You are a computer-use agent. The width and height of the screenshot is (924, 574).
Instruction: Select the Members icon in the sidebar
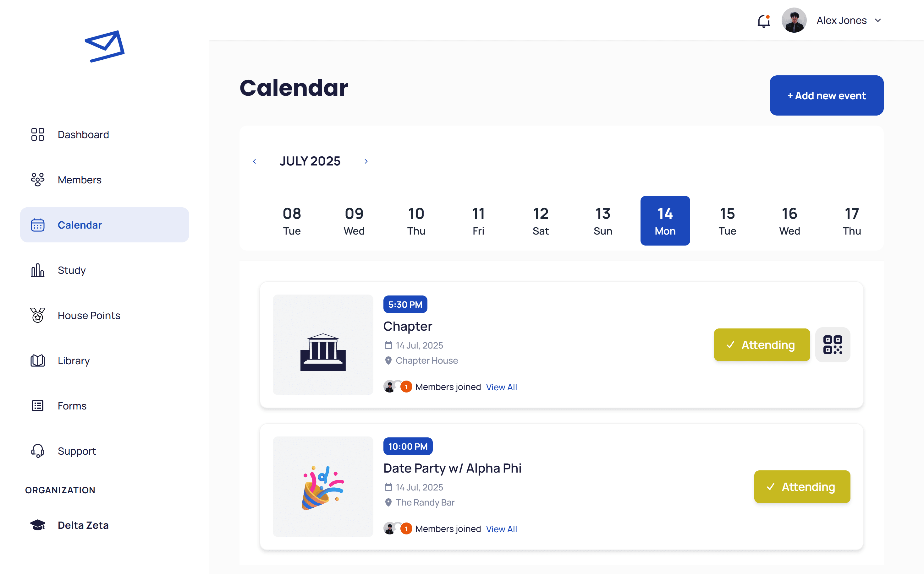[x=37, y=180]
